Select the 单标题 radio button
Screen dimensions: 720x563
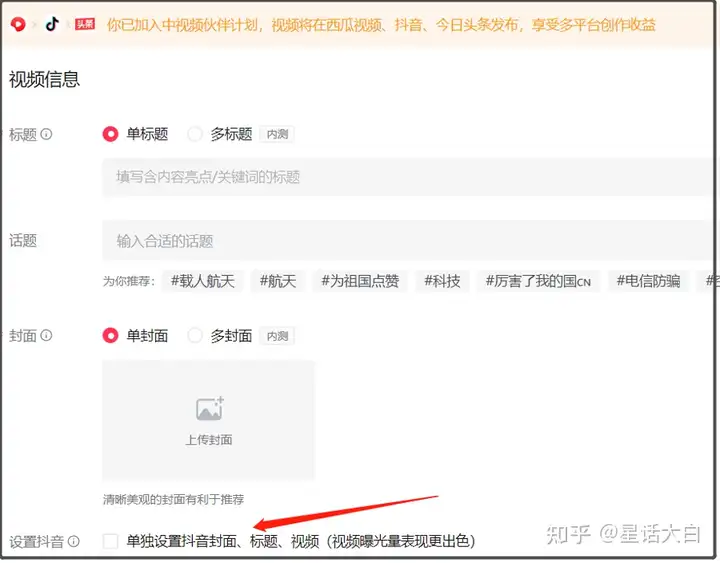[110, 134]
